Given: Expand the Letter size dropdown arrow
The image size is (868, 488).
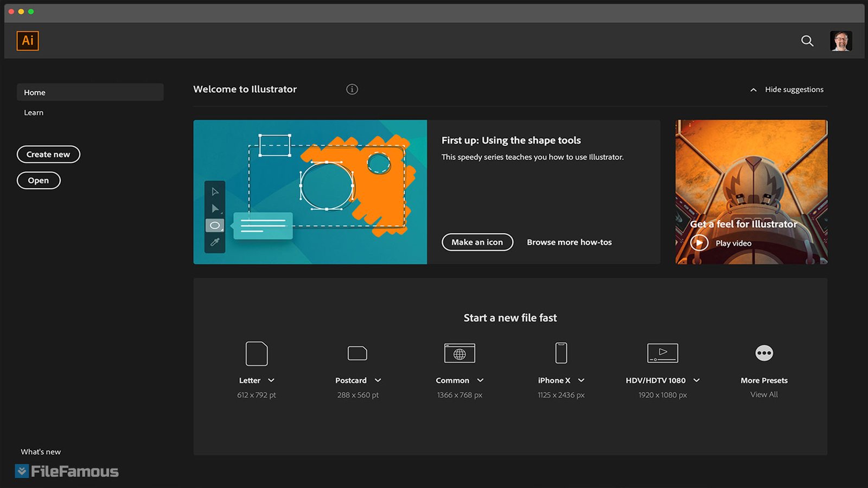Looking at the screenshot, I should pos(271,380).
